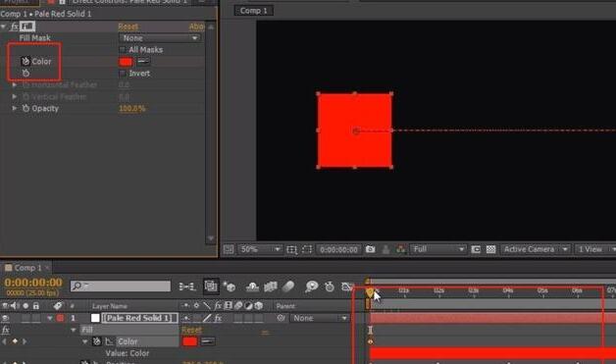Screen dimensions: 616x364
Task: Click the 100.0% Opacity value
Action: click(x=132, y=109)
